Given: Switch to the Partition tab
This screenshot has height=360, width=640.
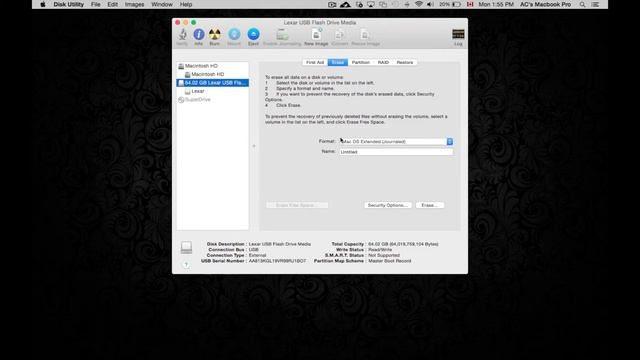Looking at the screenshot, I should click(360, 62).
